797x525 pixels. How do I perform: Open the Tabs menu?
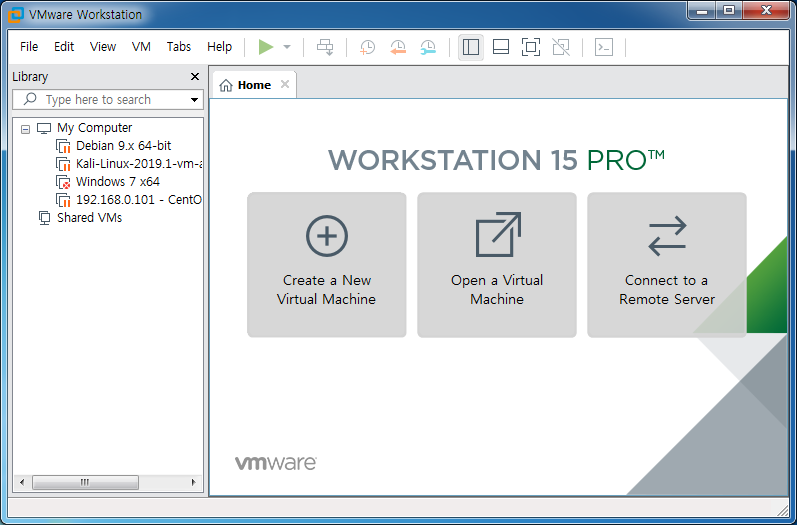pos(178,47)
